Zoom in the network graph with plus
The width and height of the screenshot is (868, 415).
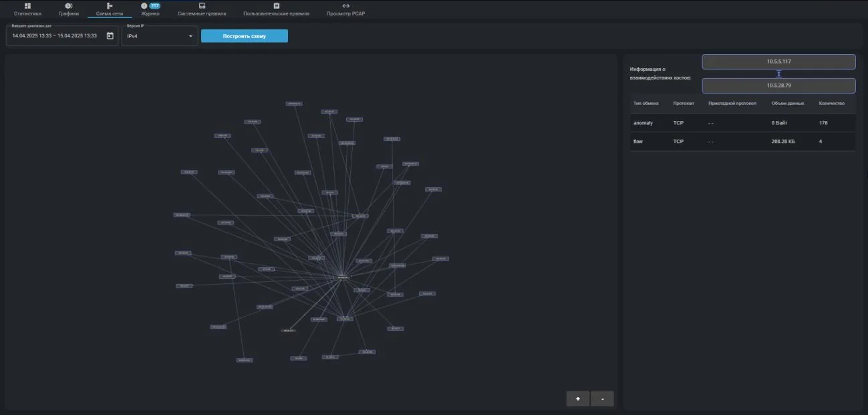pyautogui.click(x=578, y=399)
